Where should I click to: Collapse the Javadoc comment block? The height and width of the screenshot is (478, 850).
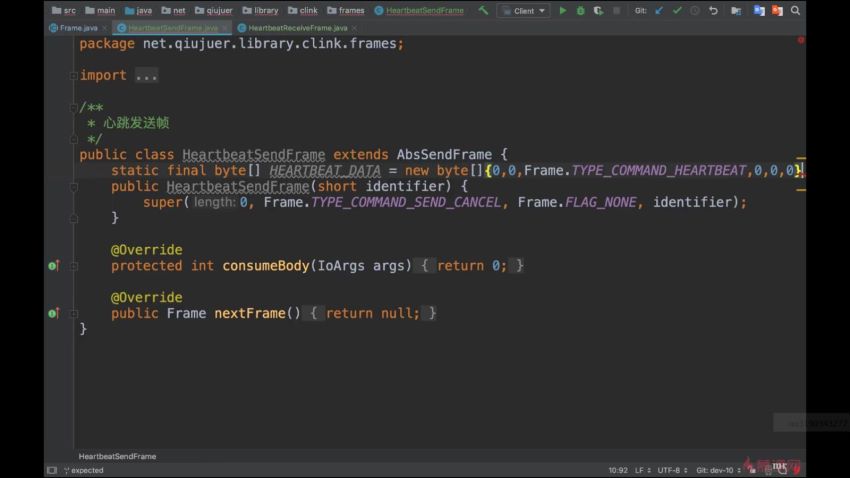click(73, 108)
